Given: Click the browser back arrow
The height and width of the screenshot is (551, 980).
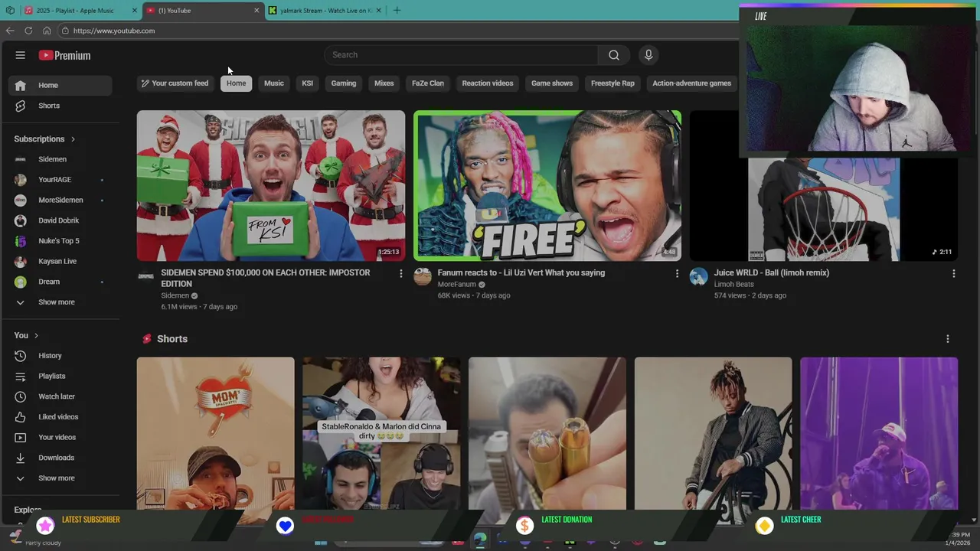Looking at the screenshot, I should tap(10, 31).
